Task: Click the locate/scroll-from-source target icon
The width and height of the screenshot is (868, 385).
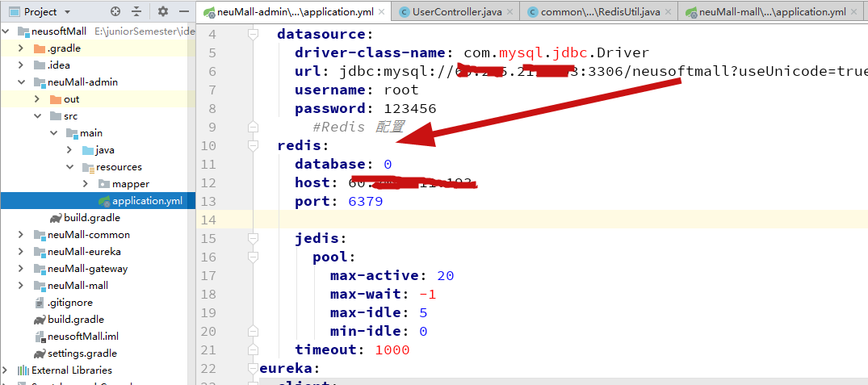Action: (115, 11)
